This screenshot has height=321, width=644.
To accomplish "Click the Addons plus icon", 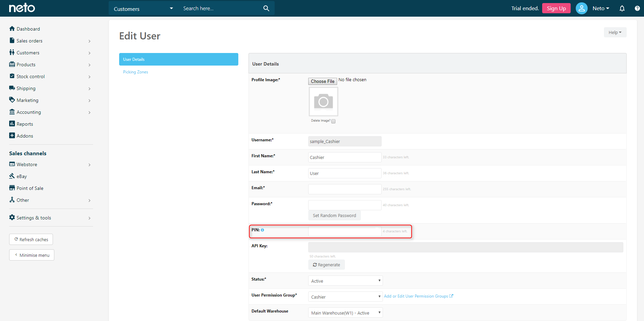I will coord(12,136).
